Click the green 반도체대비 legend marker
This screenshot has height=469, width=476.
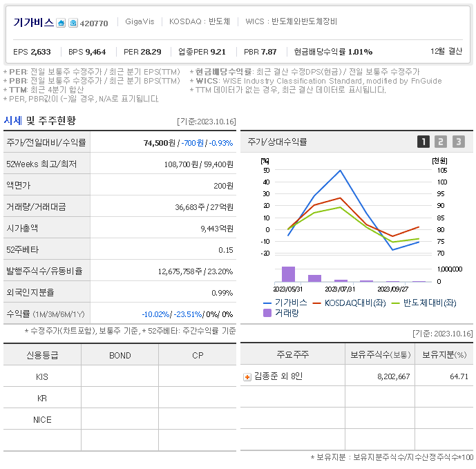[x=396, y=303]
